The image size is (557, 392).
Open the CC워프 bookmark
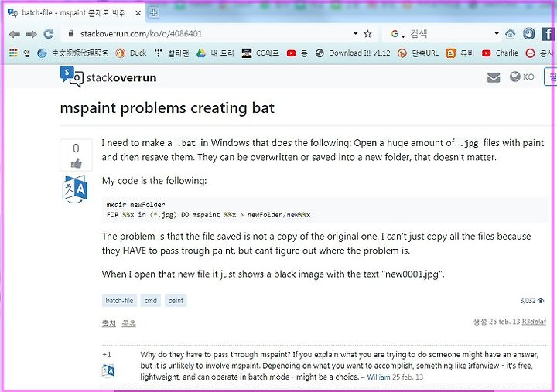(261, 53)
